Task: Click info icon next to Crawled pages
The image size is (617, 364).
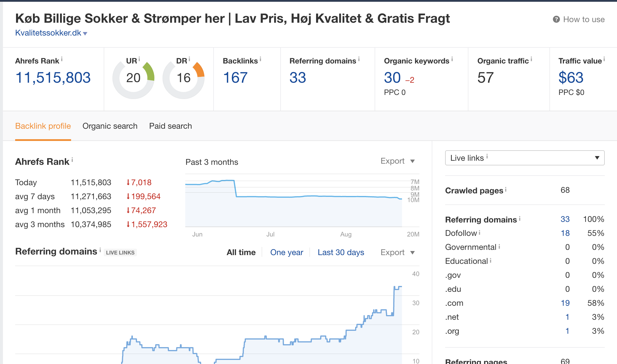Action: (x=506, y=189)
